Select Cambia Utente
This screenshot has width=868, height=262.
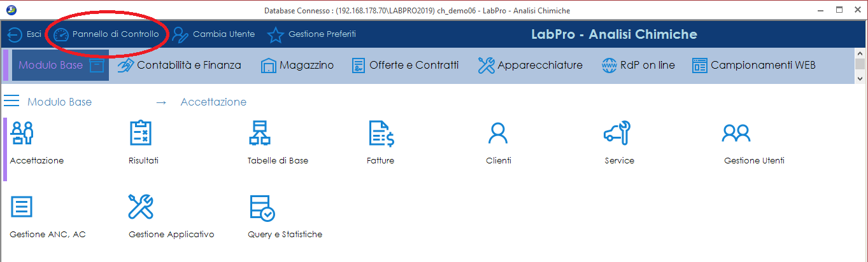[213, 34]
